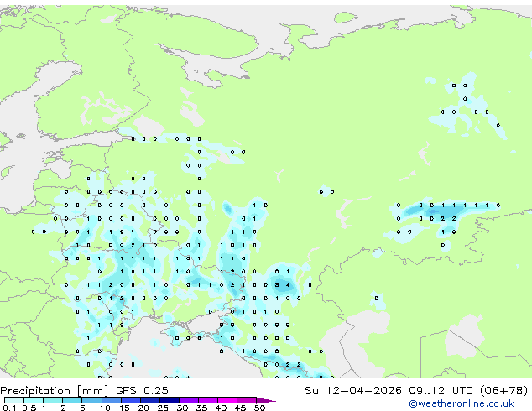Select the date 'Su 12-04-2026'
This screenshot has height=411, width=532.
pyautogui.click(x=353, y=391)
